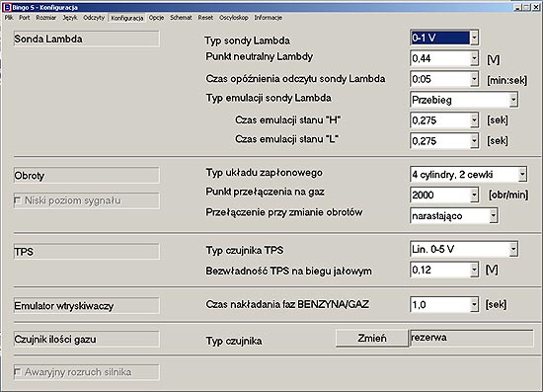Click the rezerwa sensor type field

point(472,338)
